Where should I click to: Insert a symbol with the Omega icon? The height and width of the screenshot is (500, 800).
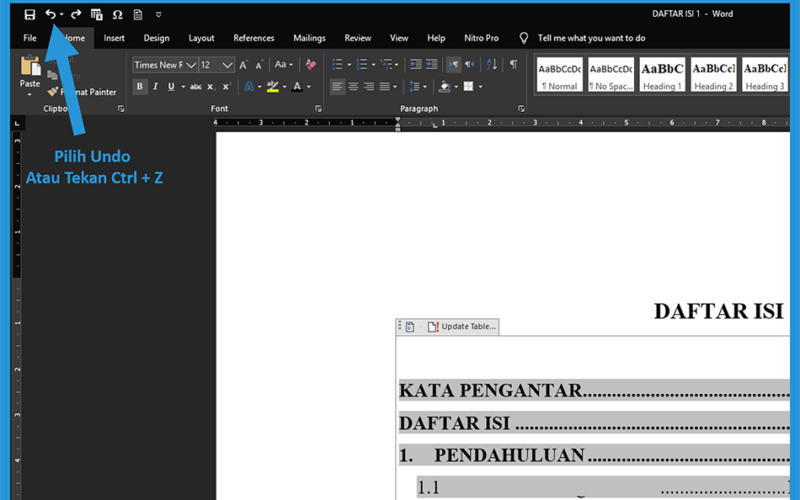coord(117,14)
